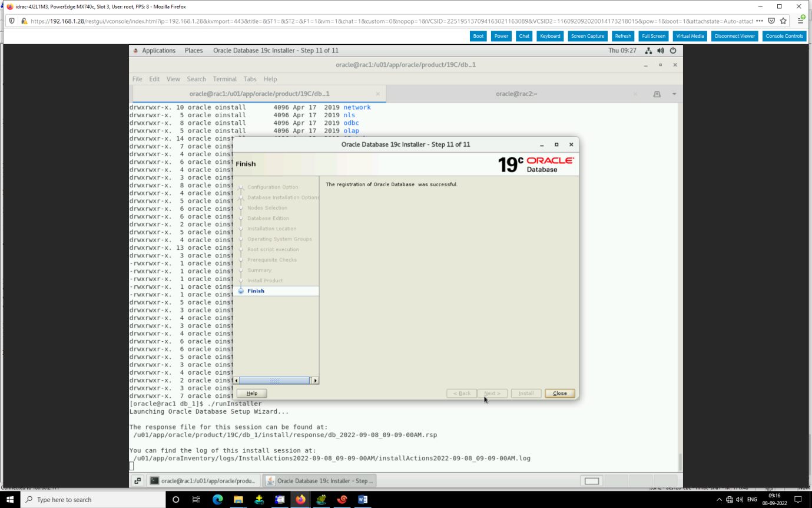The height and width of the screenshot is (508, 812).
Task: Switch to the oracle@rac2 terminal tab
Action: coord(516,94)
